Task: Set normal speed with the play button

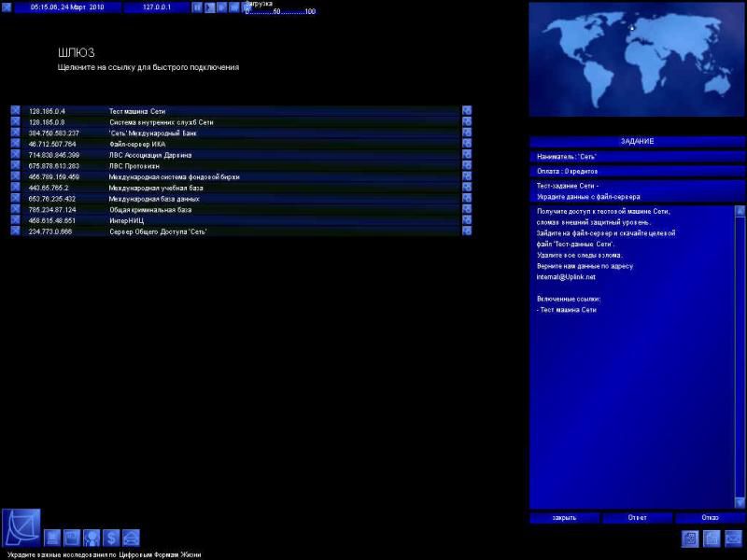Action: (x=209, y=7)
